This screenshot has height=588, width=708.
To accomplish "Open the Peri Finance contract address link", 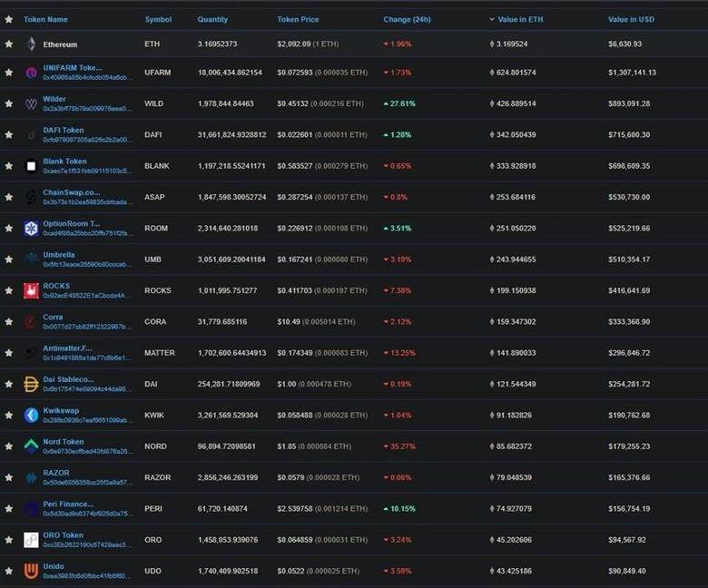I will (x=88, y=514).
